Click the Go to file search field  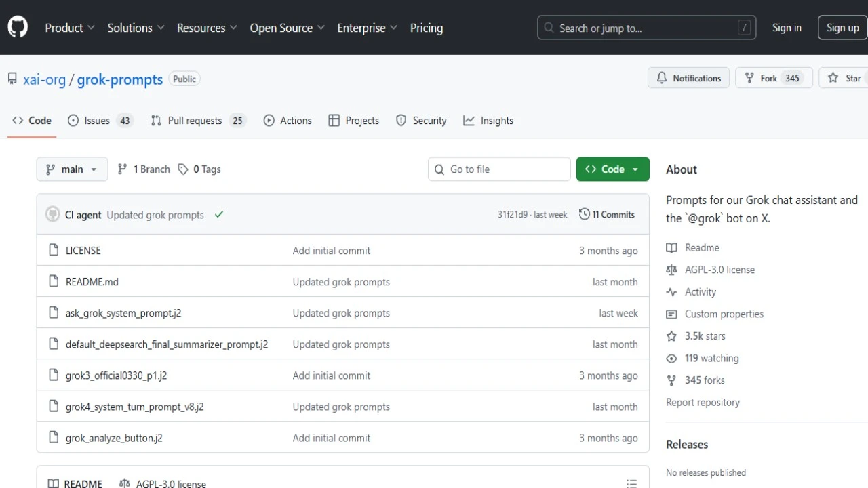499,169
